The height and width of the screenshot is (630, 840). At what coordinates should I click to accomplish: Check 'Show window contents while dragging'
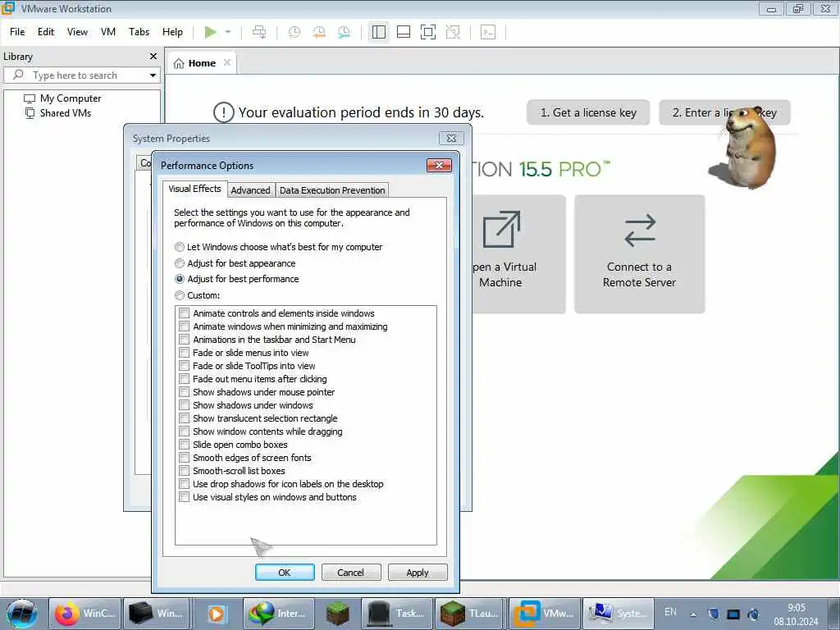pos(185,431)
